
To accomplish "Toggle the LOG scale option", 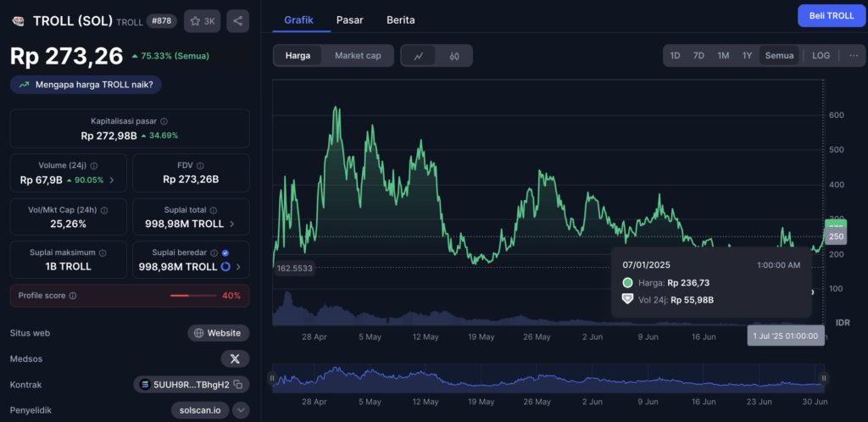I will tap(821, 55).
